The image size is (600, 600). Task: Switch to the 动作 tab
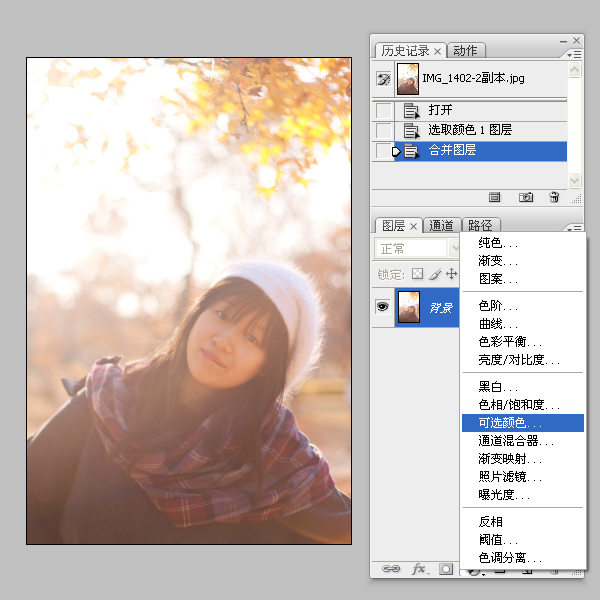click(x=465, y=51)
